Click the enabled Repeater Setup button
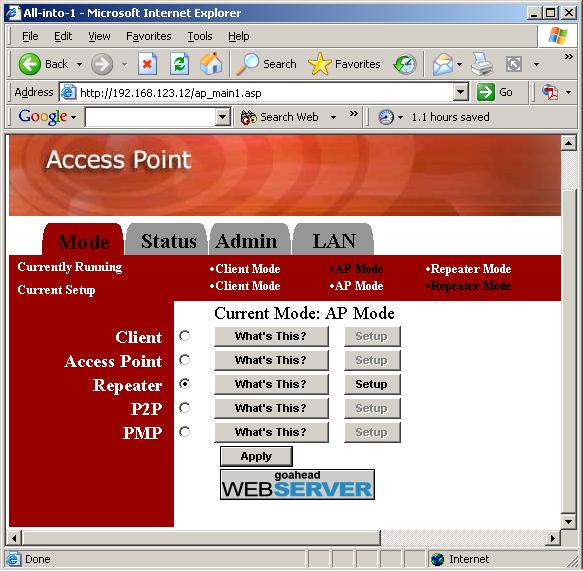 tap(372, 384)
